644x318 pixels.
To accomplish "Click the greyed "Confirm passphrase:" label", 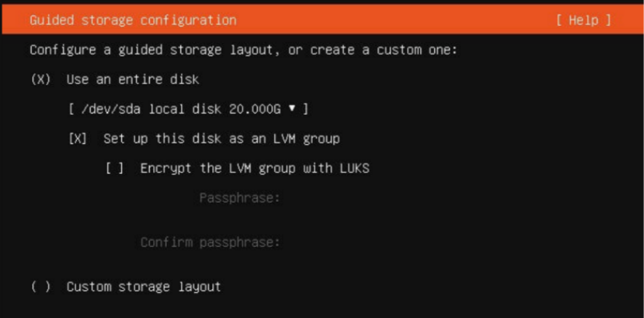I will tap(210, 242).
